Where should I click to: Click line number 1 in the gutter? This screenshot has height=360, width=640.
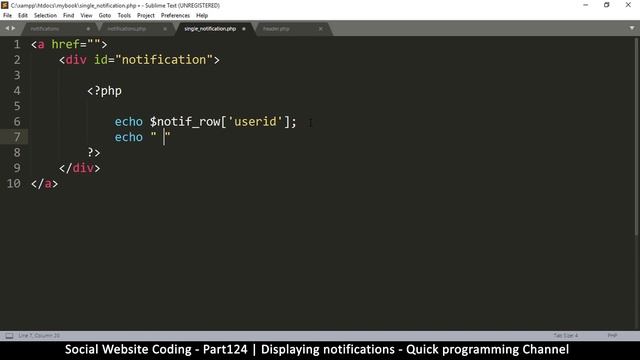17,44
